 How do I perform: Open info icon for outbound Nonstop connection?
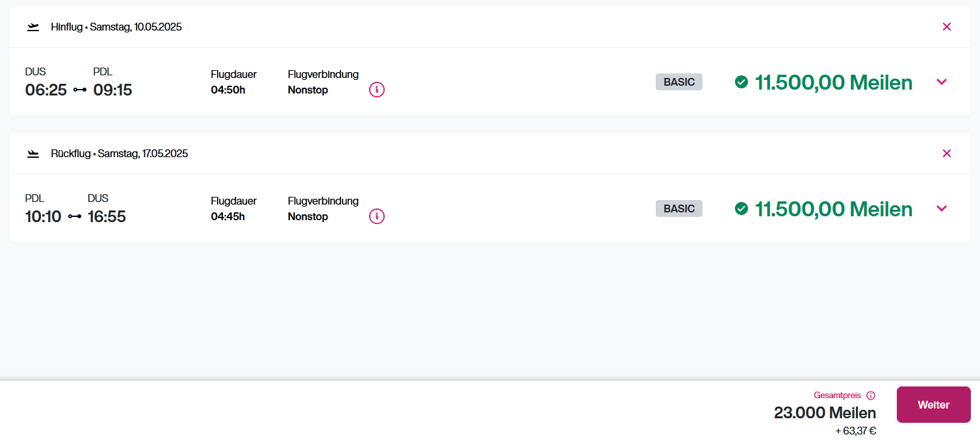377,90
